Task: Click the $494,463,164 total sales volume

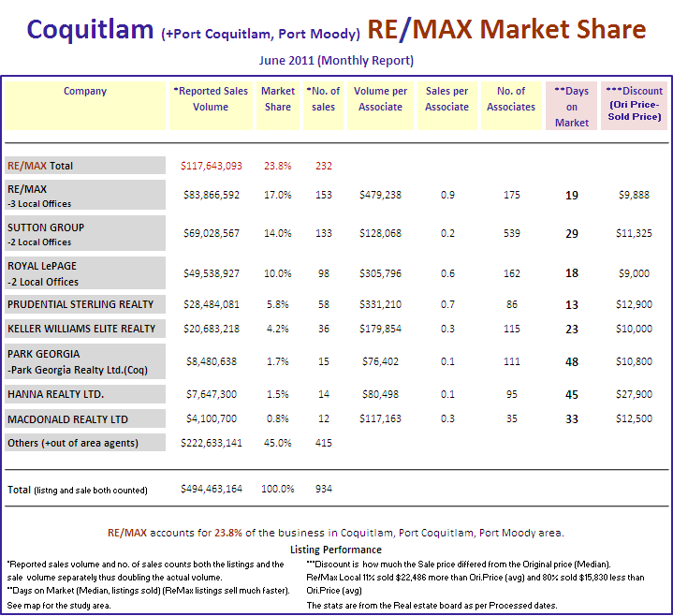Action: [211, 489]
